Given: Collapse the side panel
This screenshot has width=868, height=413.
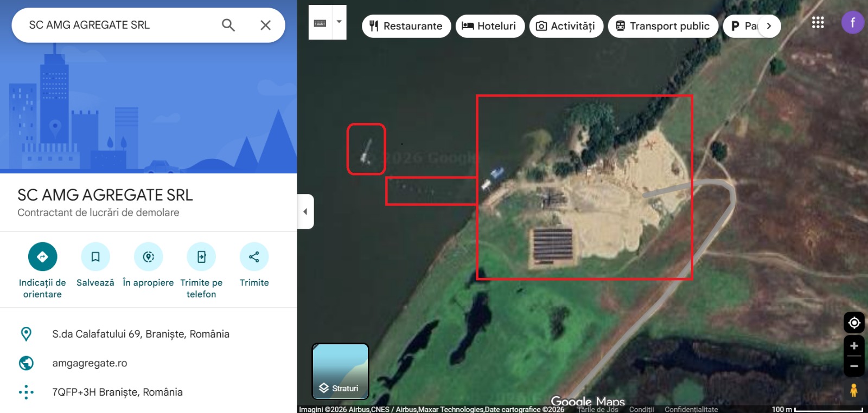Looking at the screenshot, I should 305,211.
